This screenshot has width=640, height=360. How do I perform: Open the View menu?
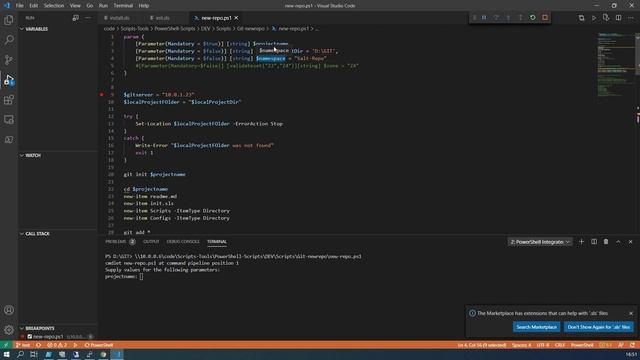75,6
